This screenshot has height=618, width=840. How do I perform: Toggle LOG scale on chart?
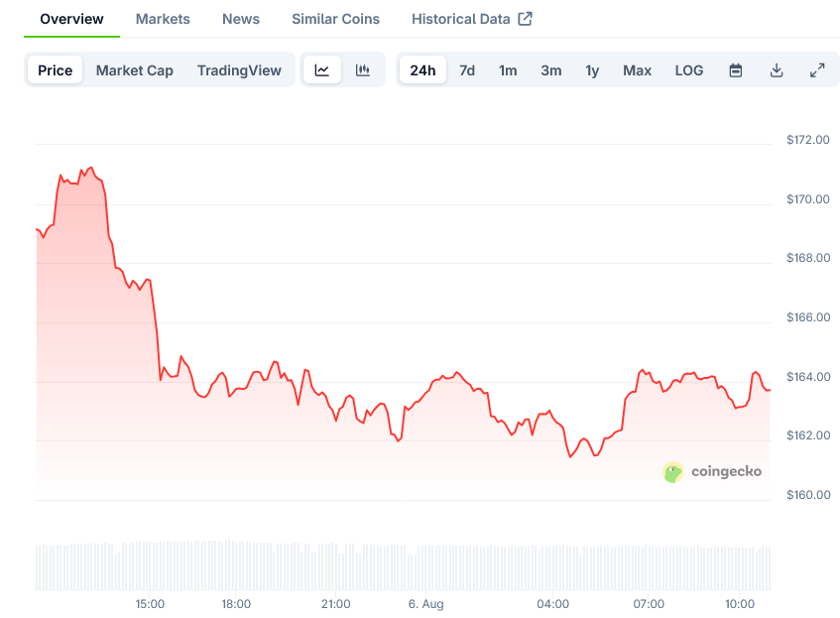[689, 70]
